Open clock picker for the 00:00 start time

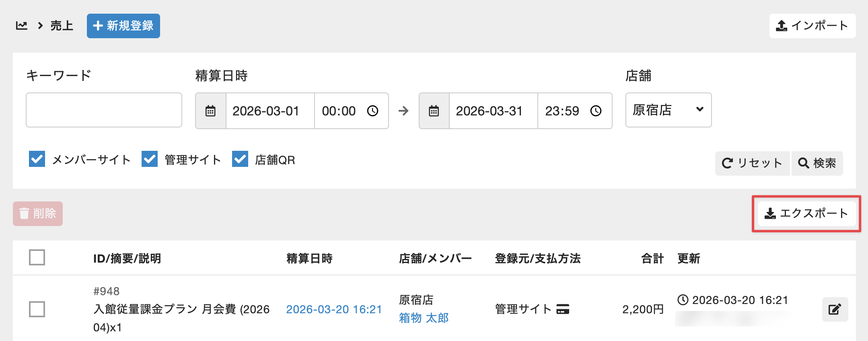[372, 111]
